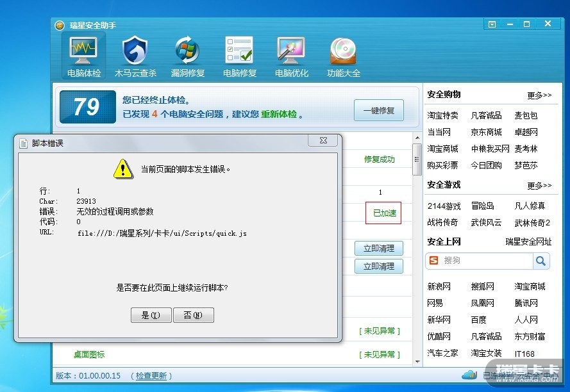570x392 pixels.
Task: Open 淘宝女装 link
Action: pos(487,353)
